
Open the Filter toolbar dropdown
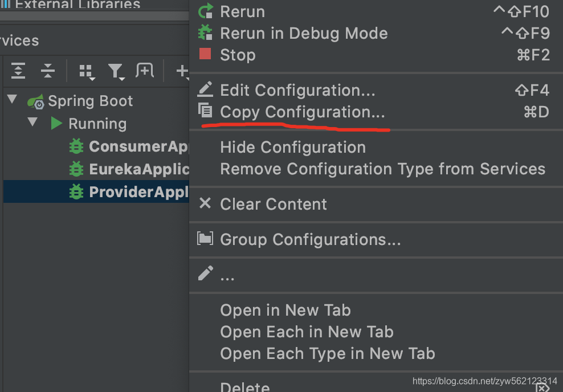116,72
